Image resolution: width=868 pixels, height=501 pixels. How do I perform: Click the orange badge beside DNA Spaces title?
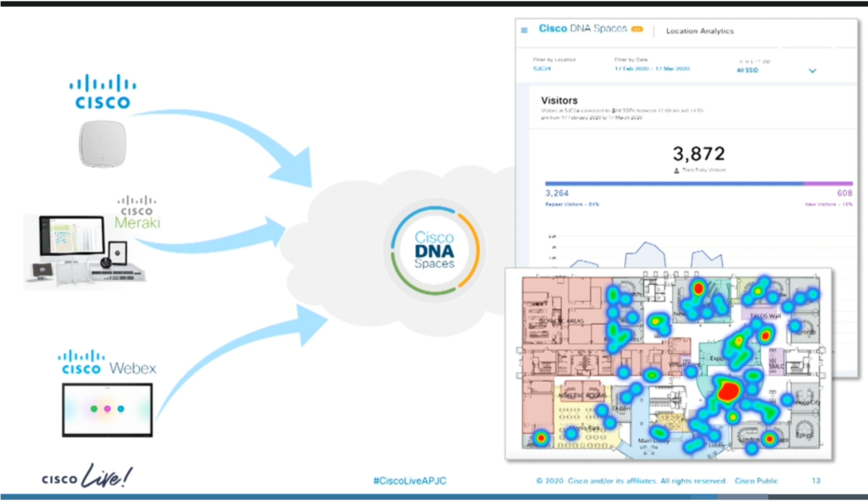(637, 30)
